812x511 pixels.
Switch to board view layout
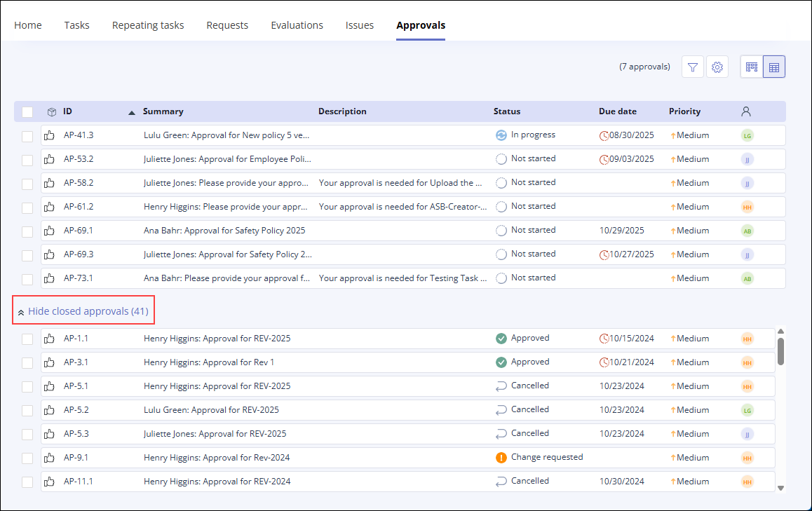point(751,67)
